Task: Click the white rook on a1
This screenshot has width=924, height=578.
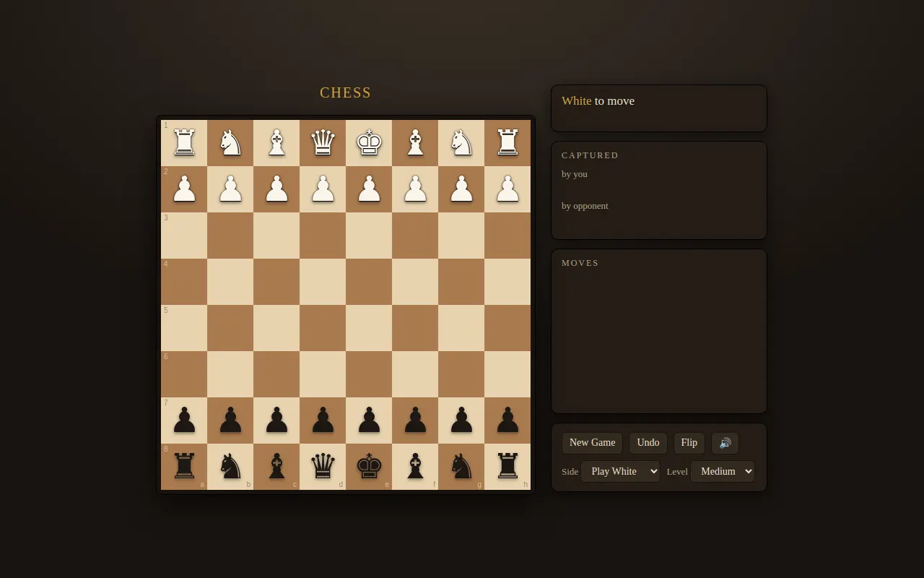Action: pos(184,143)
